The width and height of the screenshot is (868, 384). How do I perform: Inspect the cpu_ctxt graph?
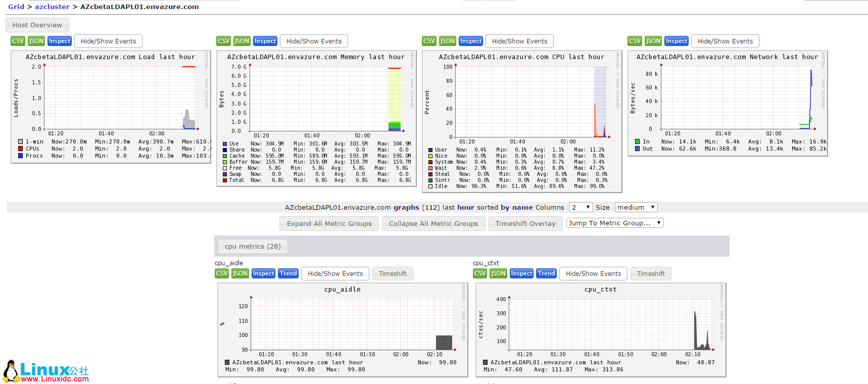522,273
